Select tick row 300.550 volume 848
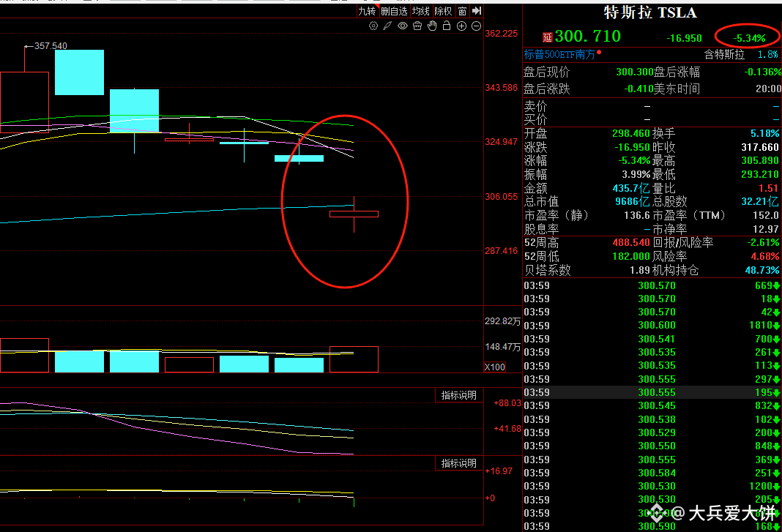Viewport: 782px width, 532px height. [x=652, y=446]
